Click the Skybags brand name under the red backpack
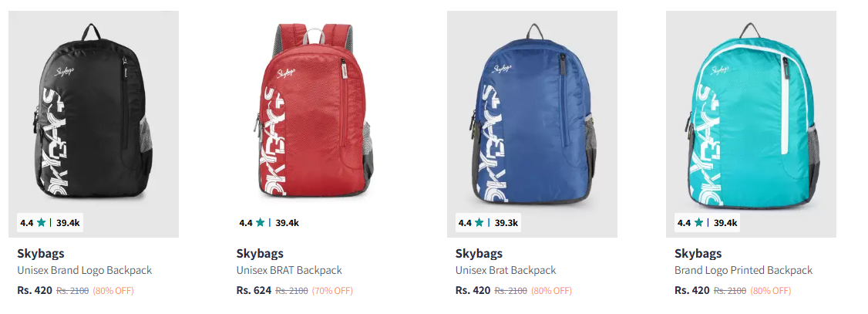This screenshot has height=314, width=868. click(x=260, y=254)
